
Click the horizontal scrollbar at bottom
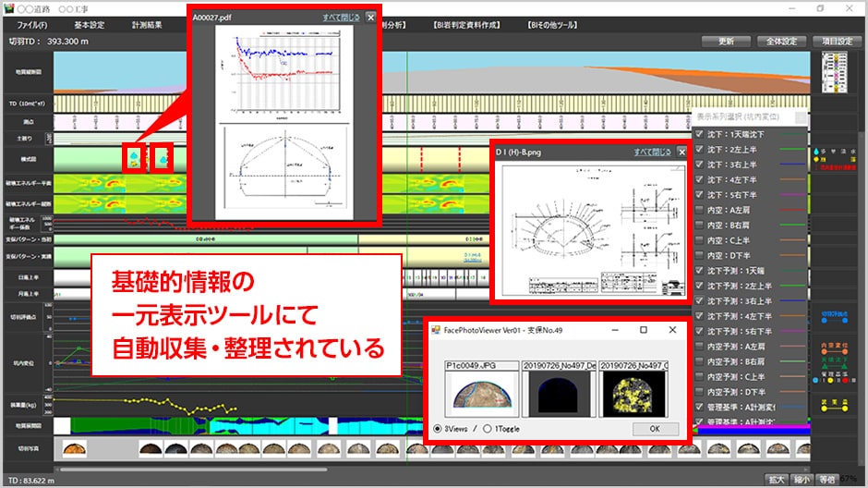coord(194,470)
